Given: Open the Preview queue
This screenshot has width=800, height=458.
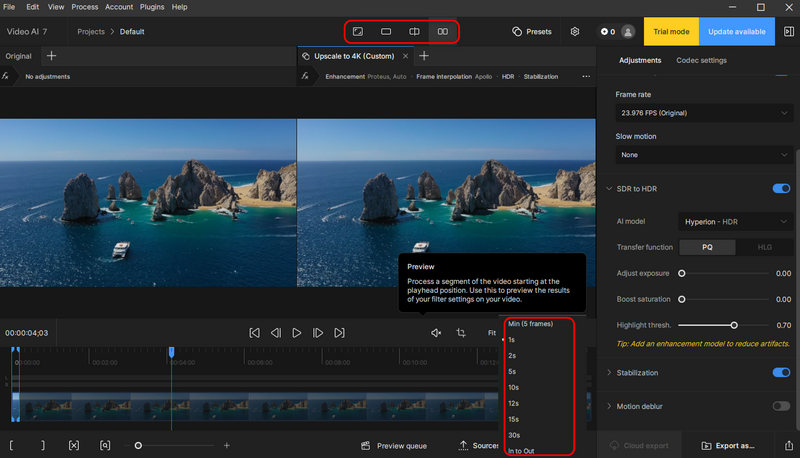Looking at the screenshot, I should [394, 445].
